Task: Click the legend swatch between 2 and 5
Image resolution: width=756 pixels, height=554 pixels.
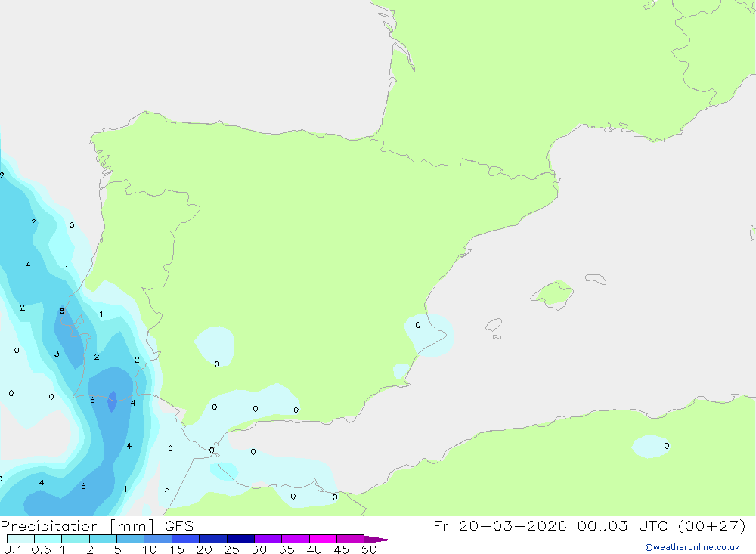Action: [103, 539]
